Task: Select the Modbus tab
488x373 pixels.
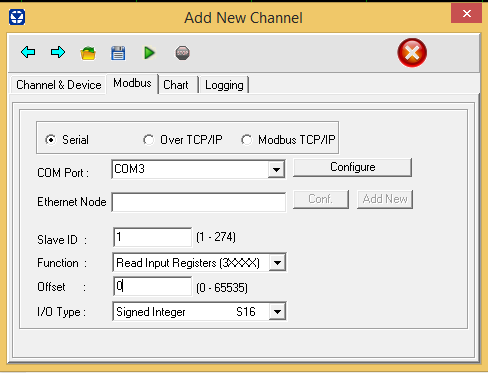Action: click(132, 83)
